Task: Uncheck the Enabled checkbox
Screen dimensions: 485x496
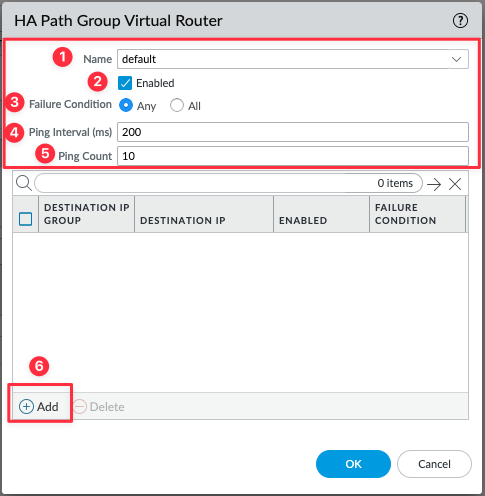Action: [x=125, y=83]
